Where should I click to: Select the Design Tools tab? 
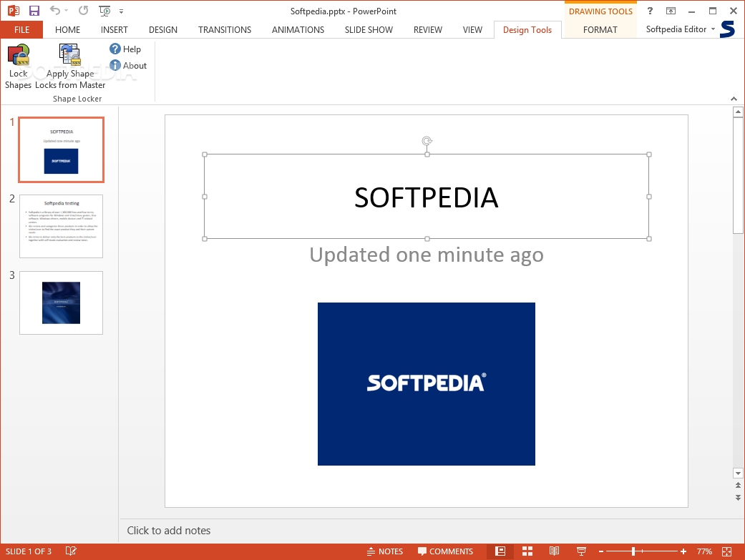(527, 30)
